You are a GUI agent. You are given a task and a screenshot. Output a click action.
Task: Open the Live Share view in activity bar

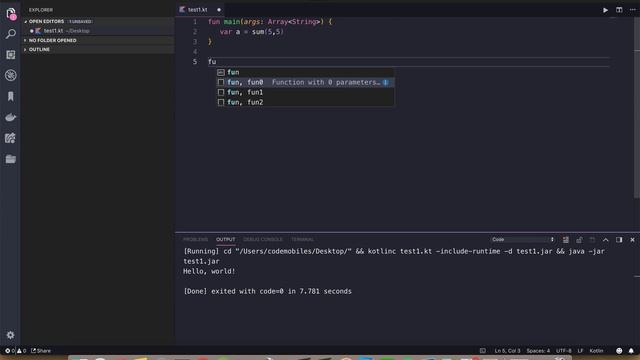click(11, 138)
